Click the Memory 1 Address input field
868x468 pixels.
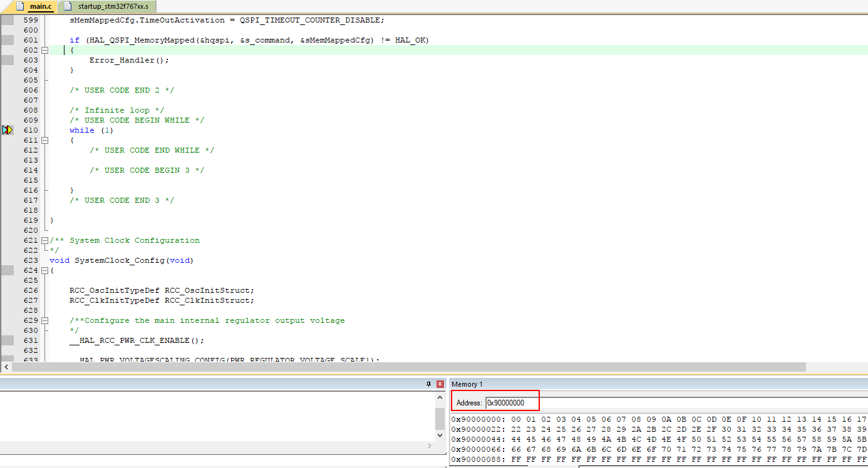click(x=676, y=403)
